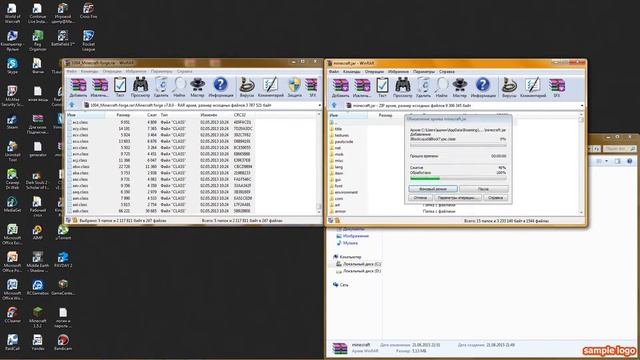Select the 'gui' folder in minecraft.jar window
Screen dimensions: 640x360
click(x=338, y=180)
